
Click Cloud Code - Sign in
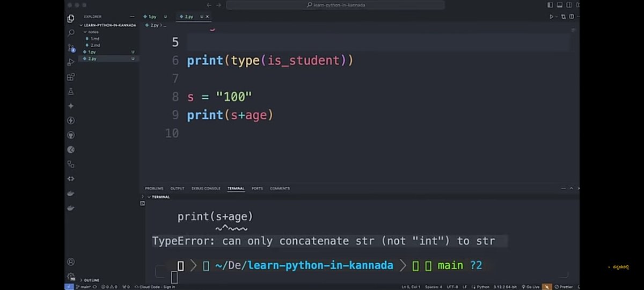pyautogui.click(x=155, y=287)
